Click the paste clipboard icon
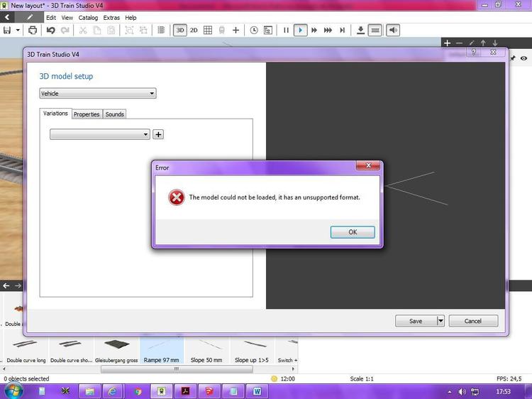The height and width of the screenshot is (399, 532). [x=111, y=31]
